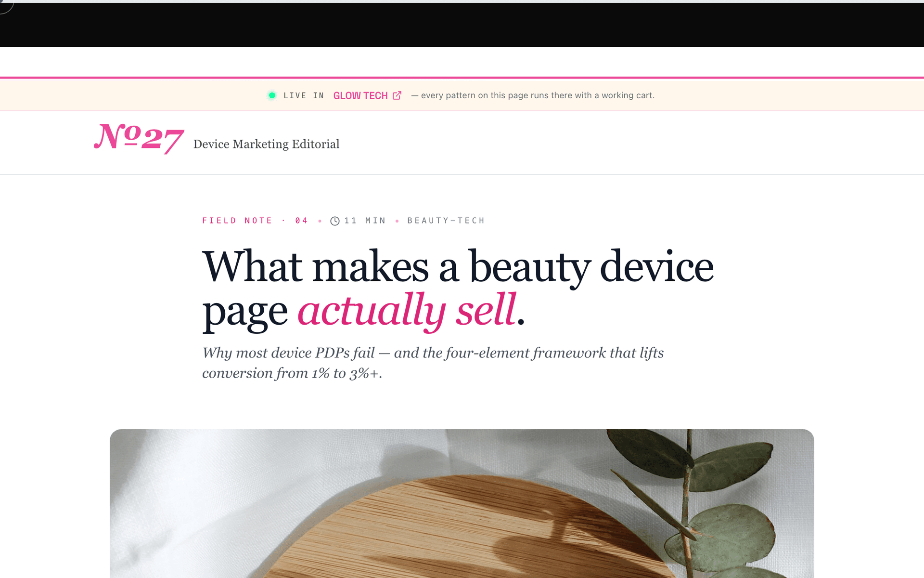Screen dimensions: 924x578
Task: Open the GLOW TECH link
Action: (367, 95)
